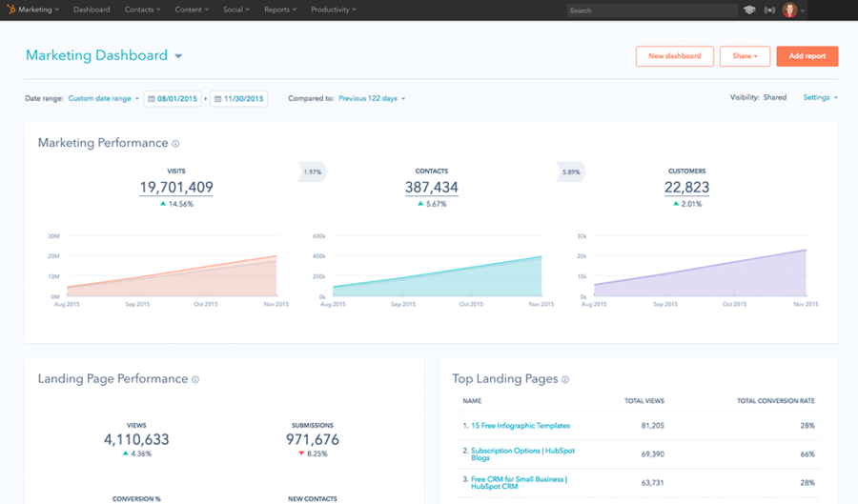Click the New dashboard button

(x=674, y=56)
